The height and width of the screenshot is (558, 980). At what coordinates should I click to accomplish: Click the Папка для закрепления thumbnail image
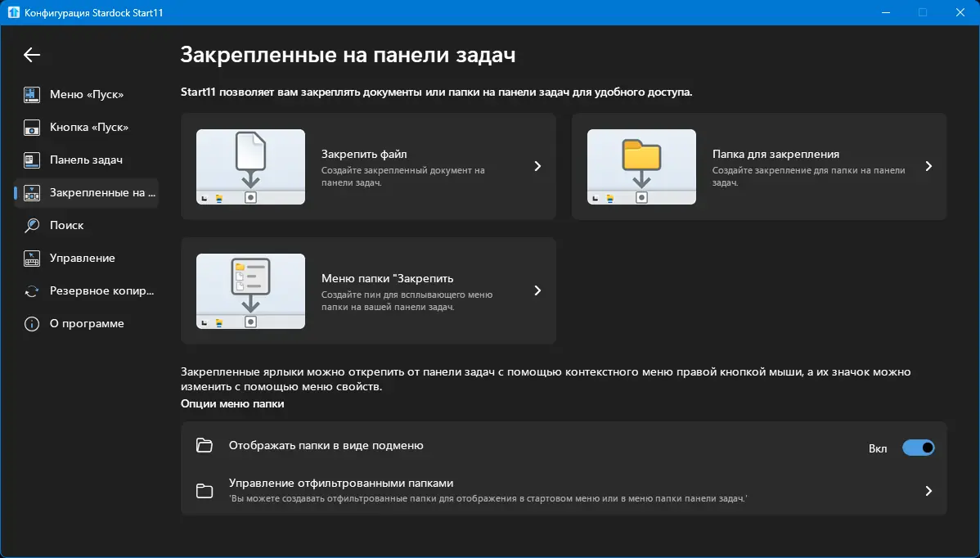point(642,167)
